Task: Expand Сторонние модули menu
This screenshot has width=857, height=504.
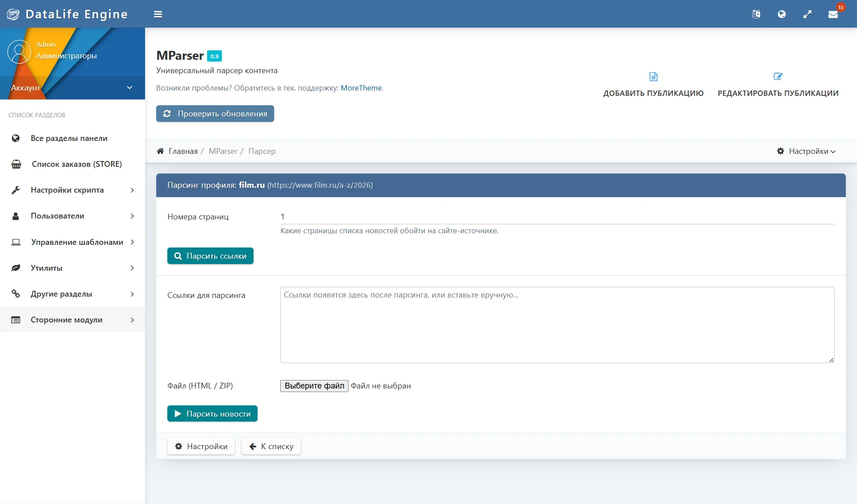Action: click(x=72, y=320)
